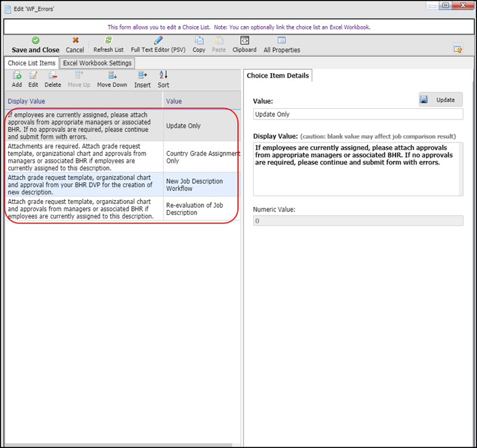
Task: Edit the selected choice item
Action: pos(33,76)
